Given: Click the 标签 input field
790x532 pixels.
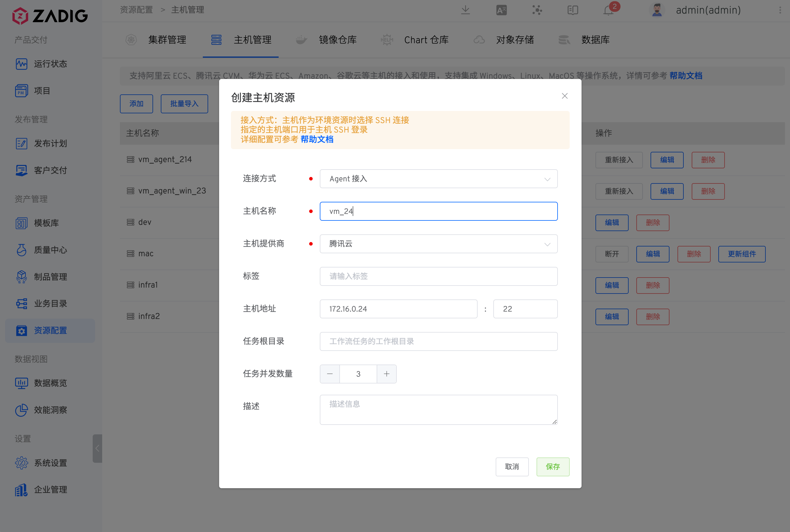Looking at the screenshot, I should click(438, 276).
